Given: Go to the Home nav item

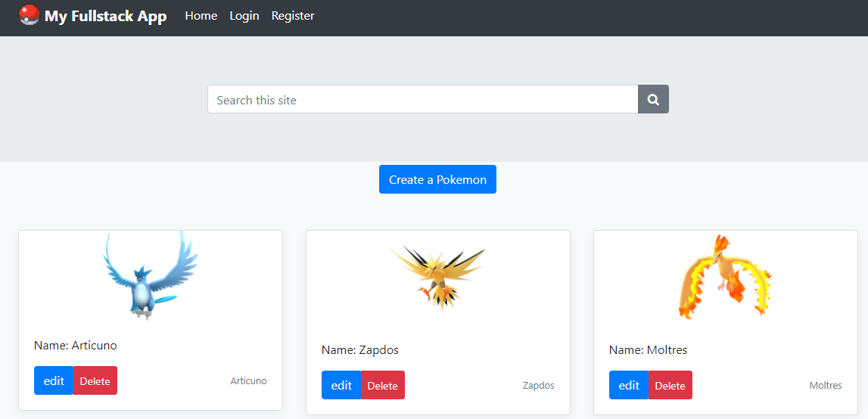Looking at the screenshot, I should point(201,16).
